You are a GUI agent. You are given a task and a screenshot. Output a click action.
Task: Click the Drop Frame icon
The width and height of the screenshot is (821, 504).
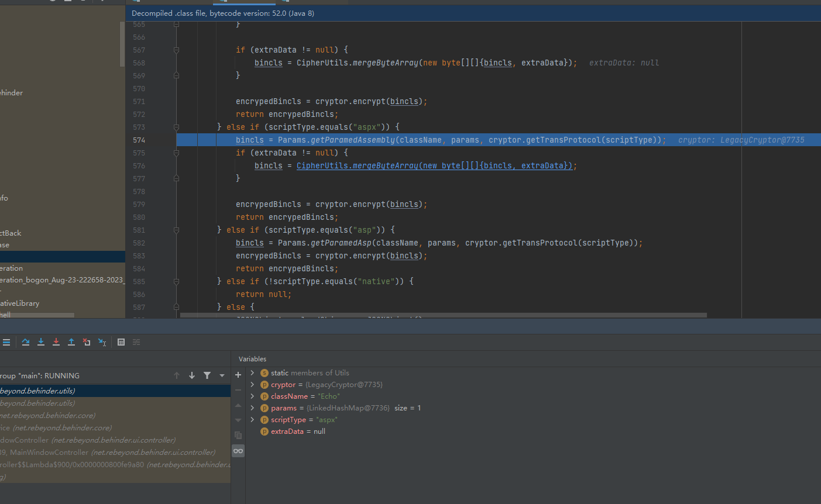click(x=87, y=342)
